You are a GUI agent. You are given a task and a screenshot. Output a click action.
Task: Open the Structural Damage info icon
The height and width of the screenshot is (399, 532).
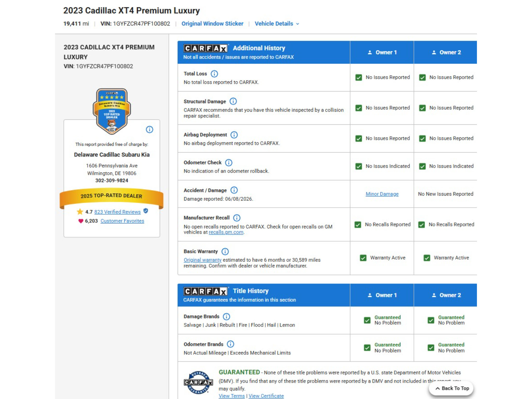233,101
